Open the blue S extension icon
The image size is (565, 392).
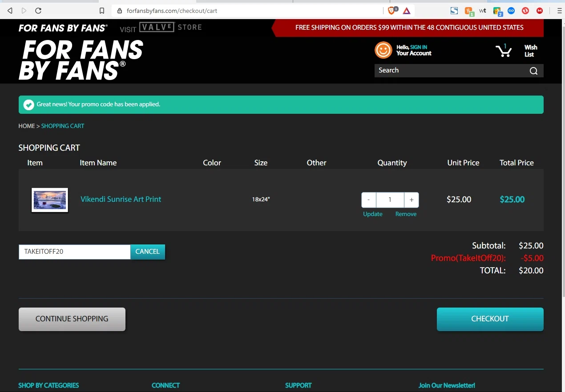click(454, 11)
